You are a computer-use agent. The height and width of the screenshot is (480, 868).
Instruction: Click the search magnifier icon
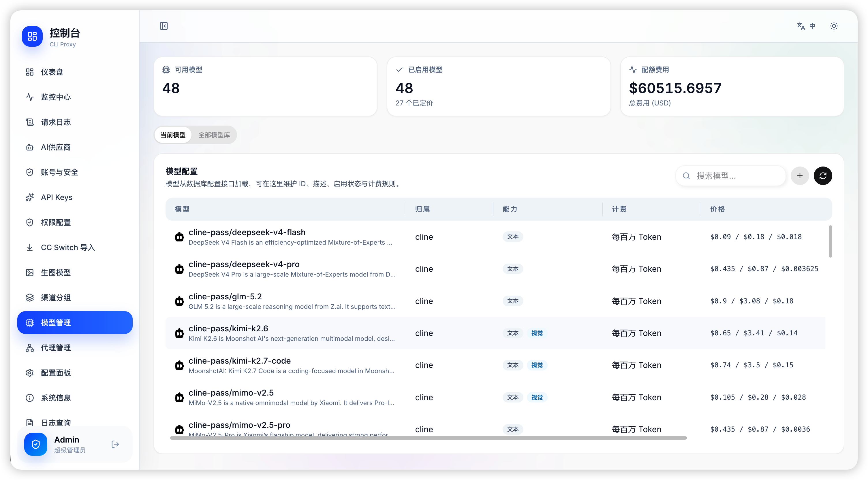tap(686, 176)
